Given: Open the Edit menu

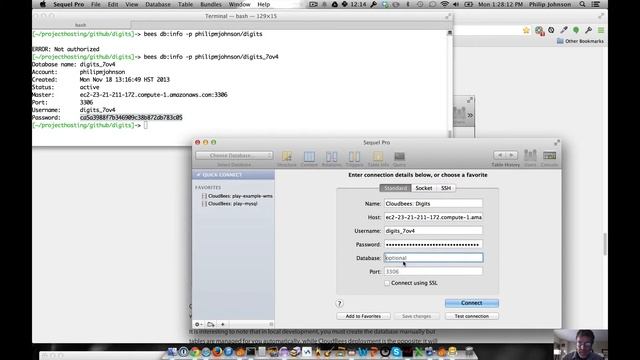Looking at the screenshot, I should pyautogui.click(x=113, y=4).
